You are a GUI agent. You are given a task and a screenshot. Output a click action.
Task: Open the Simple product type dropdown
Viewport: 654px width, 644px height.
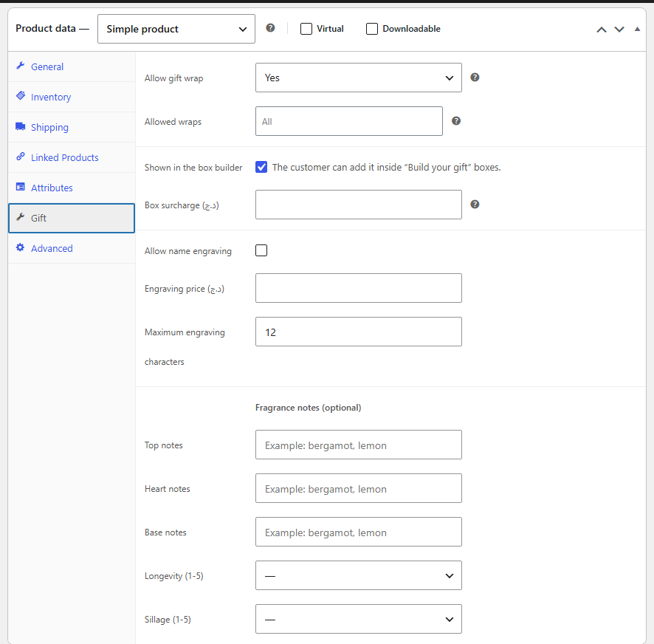click(x=176, y=29)
